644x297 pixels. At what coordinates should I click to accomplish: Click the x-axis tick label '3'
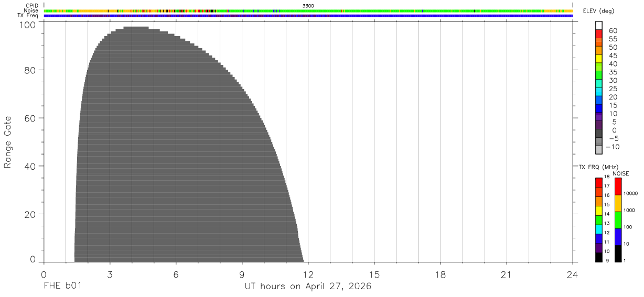(x=110, y=274)
